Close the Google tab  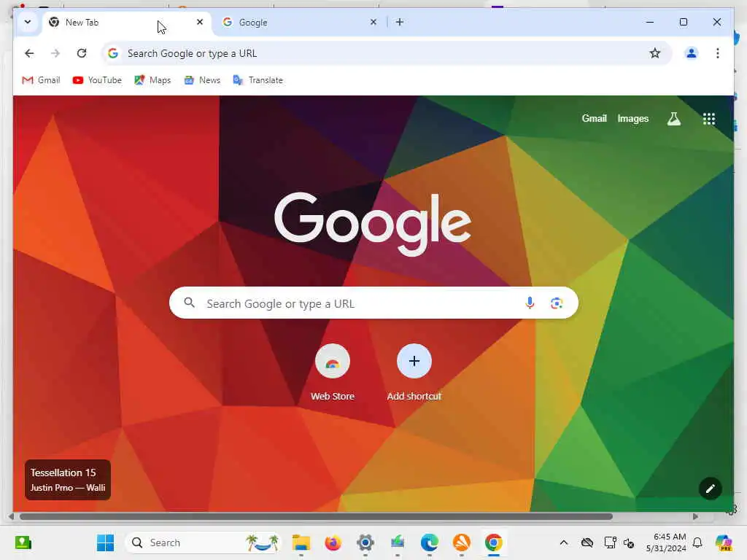(373, 22)
